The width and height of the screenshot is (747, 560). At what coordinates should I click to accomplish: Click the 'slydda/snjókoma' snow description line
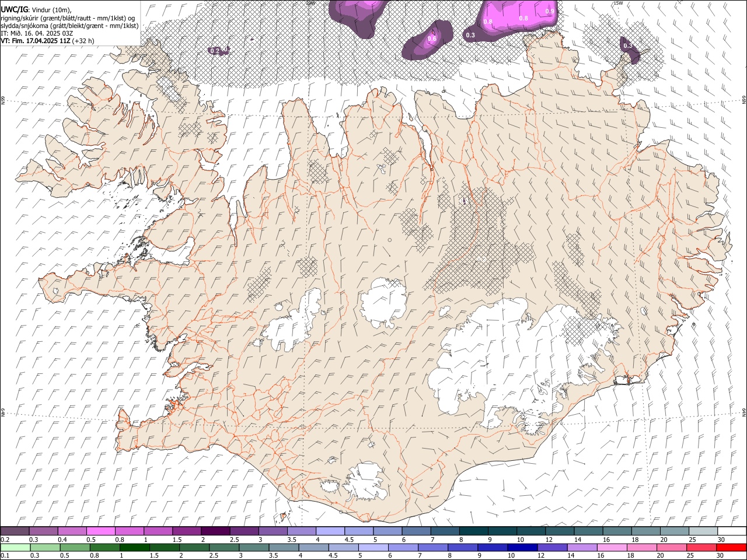pos(70,26)
